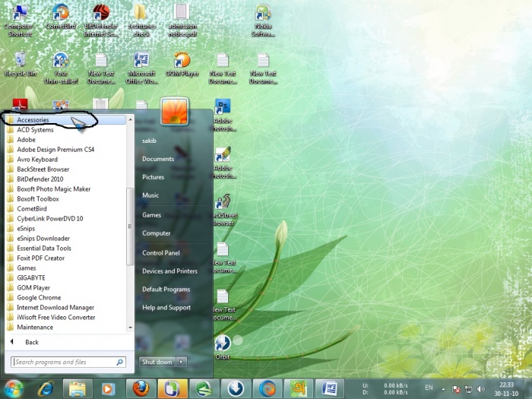532x399 pixels.
Task: Click the Shut down button
Action: pyautogui.click(x=157, y=362)
